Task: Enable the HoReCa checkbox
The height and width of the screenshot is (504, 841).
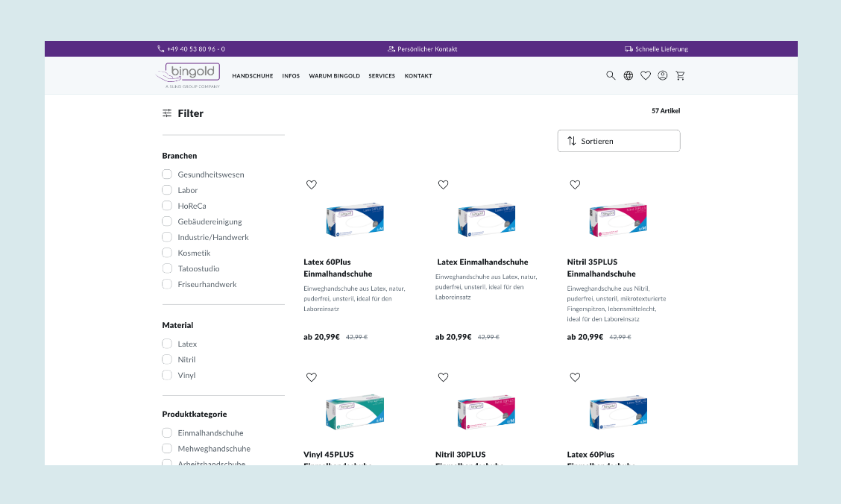Action: tap(167, 206)
